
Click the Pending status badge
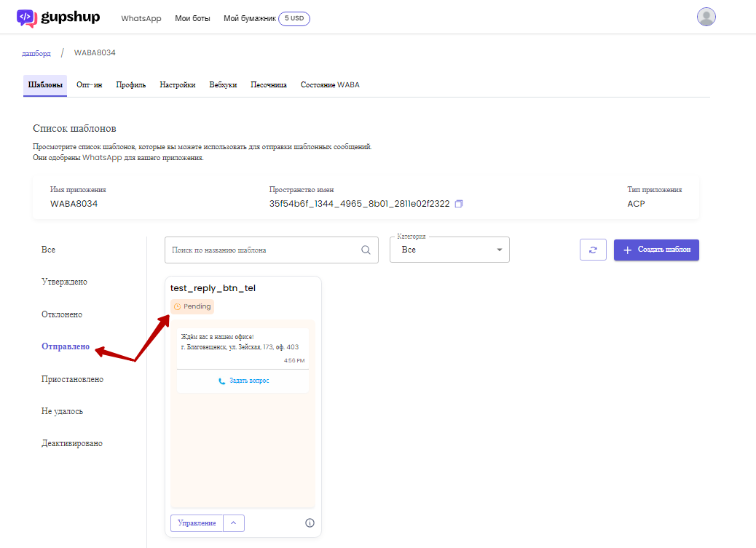(x=192, y=306)
